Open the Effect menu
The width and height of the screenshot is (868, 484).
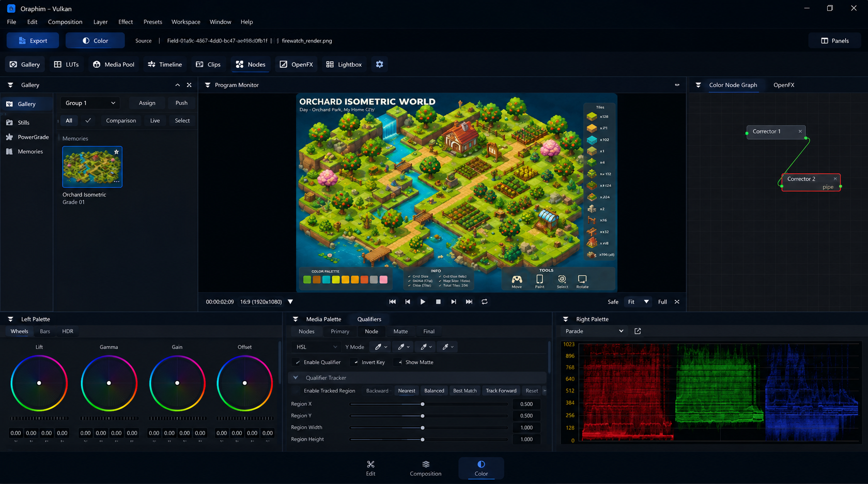126,22
